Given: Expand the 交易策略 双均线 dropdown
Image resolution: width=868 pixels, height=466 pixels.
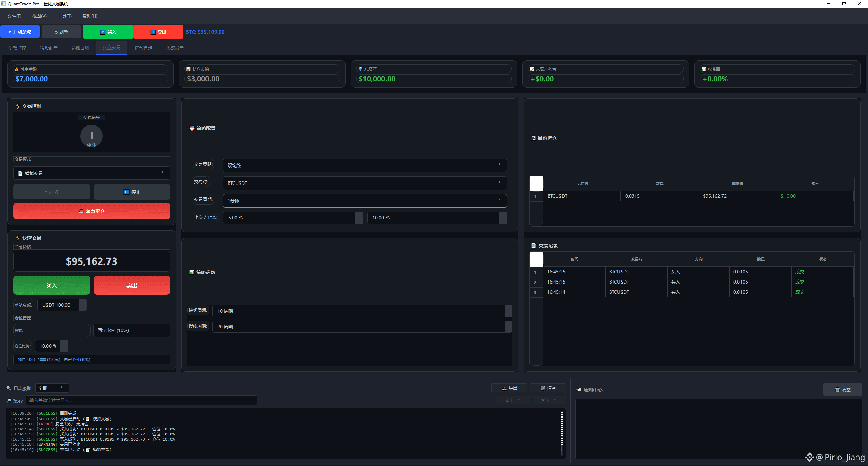Looking at the screenshot, I should [x=364, y=166].
